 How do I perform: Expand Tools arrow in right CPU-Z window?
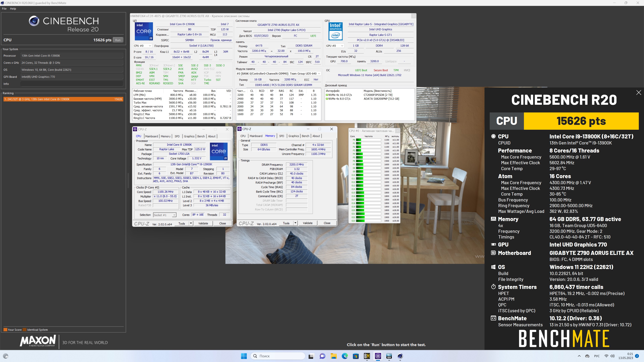coord(296,223)
